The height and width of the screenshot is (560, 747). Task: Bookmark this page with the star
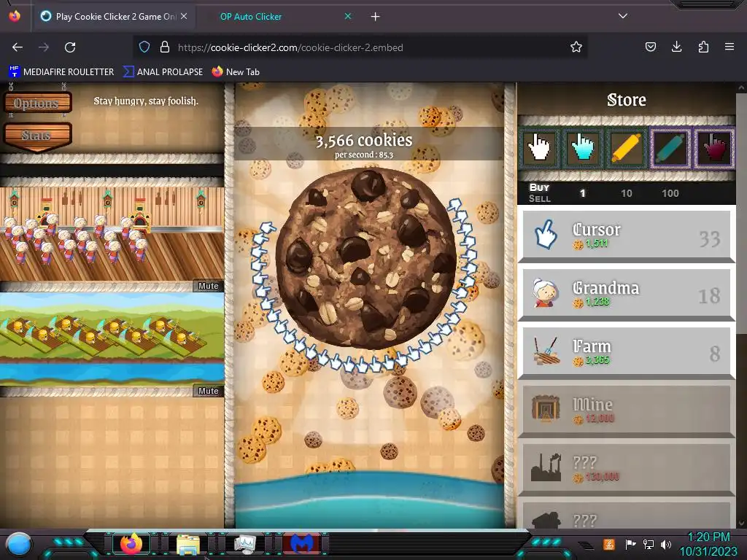[x=576, y=47]
